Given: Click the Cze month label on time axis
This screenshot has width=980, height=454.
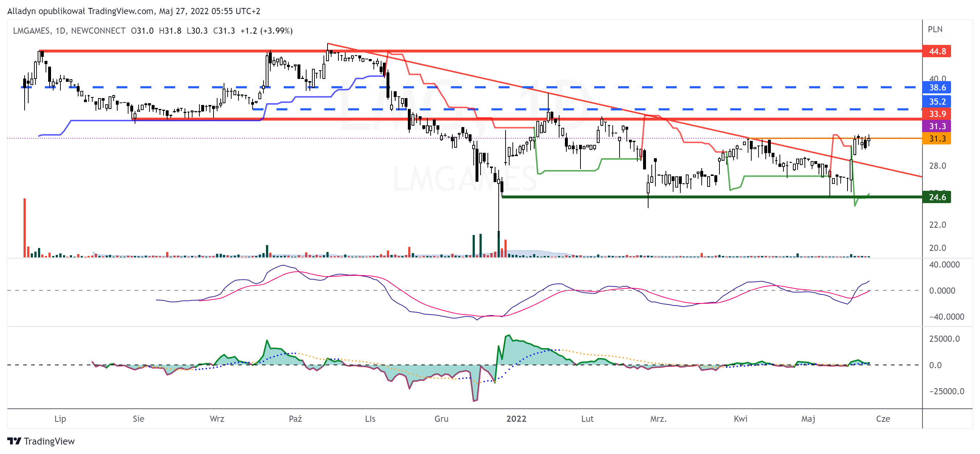Looking at the screenshot, I should [883, 419].
